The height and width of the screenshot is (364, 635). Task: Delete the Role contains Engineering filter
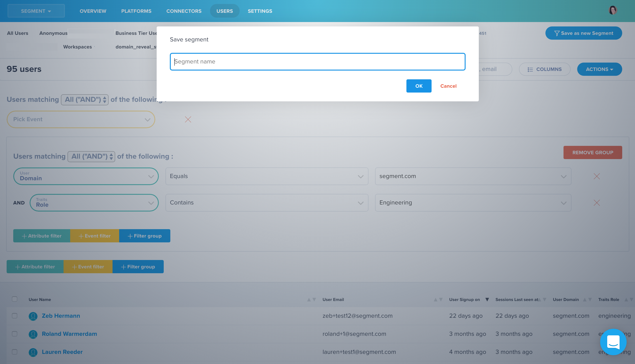coord(596,203)
